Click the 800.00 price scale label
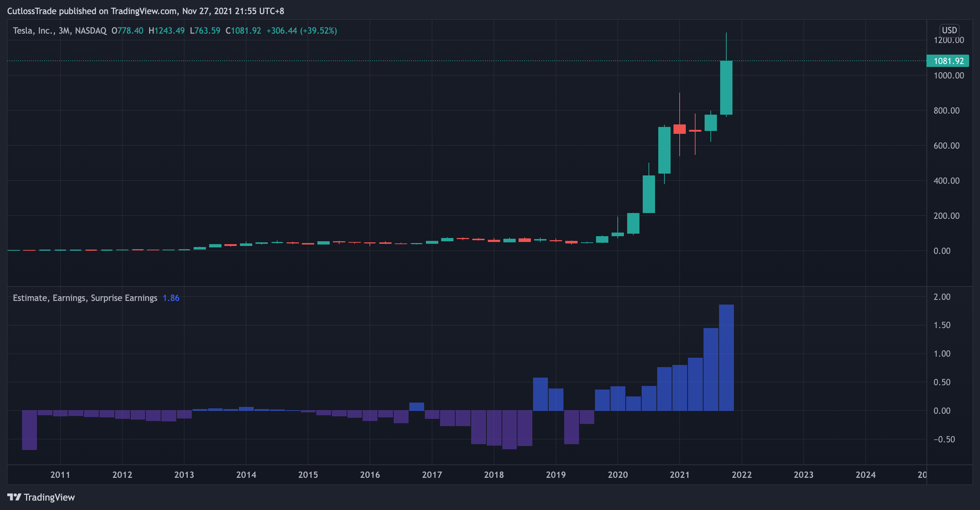The height and width of the screenshot is (510, 980). coord(946,110)
